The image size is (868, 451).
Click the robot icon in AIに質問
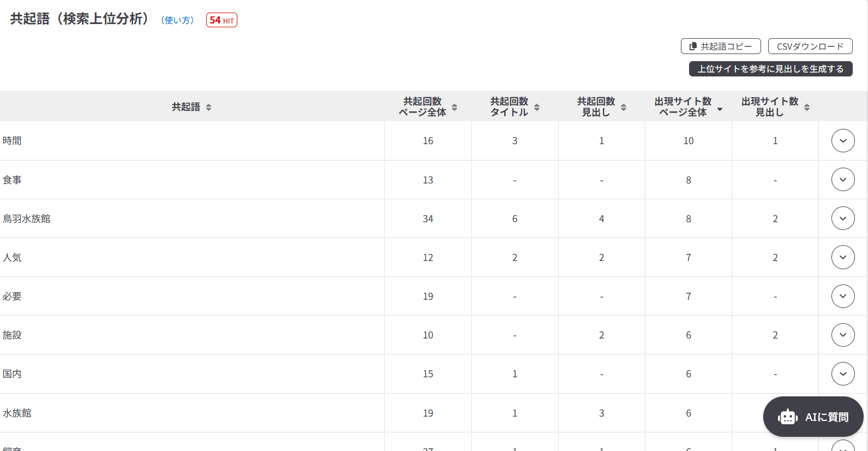pos(788,417)
